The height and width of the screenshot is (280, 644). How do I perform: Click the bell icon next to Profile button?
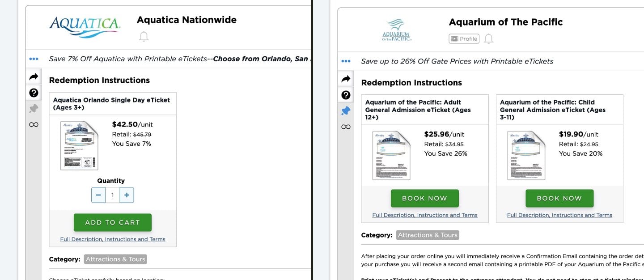(489, 39)
